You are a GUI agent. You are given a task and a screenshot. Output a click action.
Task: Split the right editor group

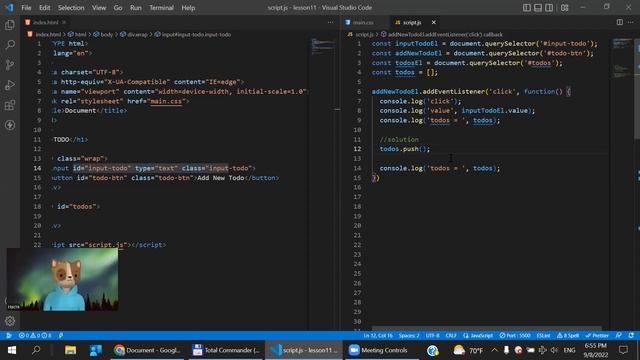click(x=620, y=22)
